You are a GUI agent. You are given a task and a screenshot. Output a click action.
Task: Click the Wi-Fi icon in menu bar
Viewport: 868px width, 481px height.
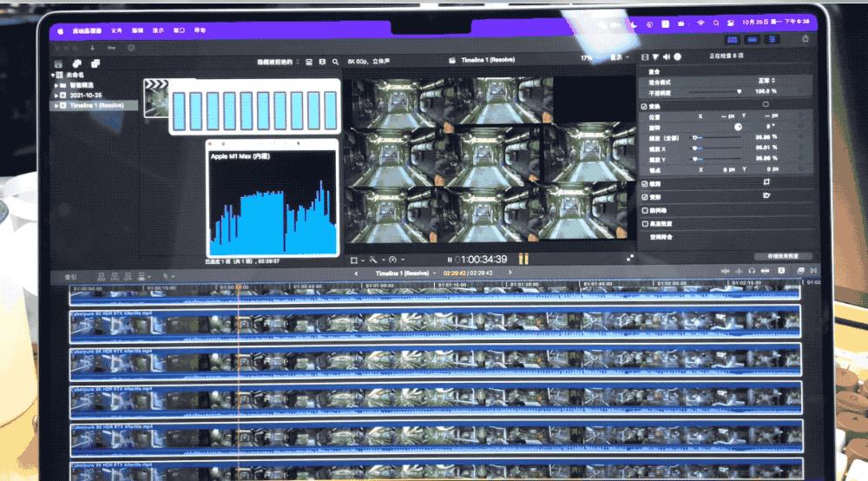700,23
